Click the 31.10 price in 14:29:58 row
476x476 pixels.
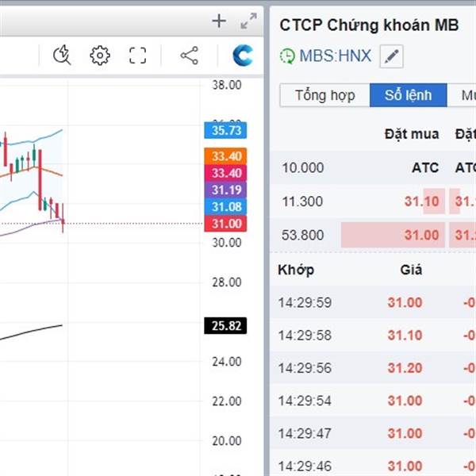[405, 335]
